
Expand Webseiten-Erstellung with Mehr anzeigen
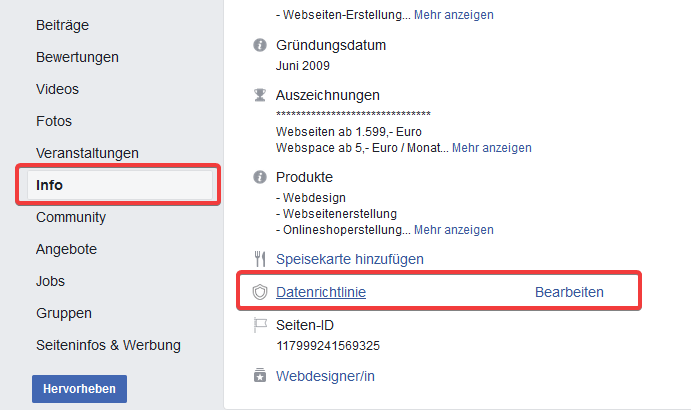click(x=453, y=15)
